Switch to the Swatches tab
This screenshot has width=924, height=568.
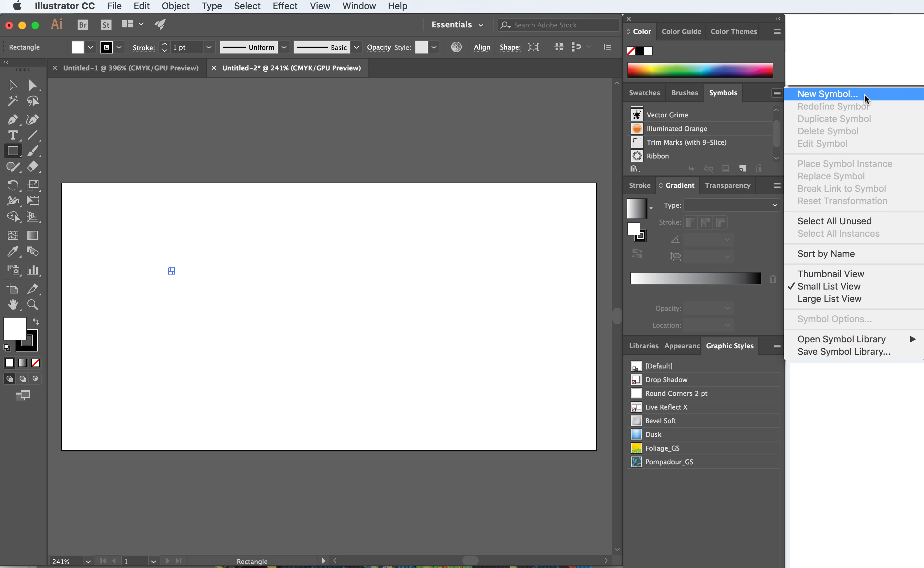[644, 93]
